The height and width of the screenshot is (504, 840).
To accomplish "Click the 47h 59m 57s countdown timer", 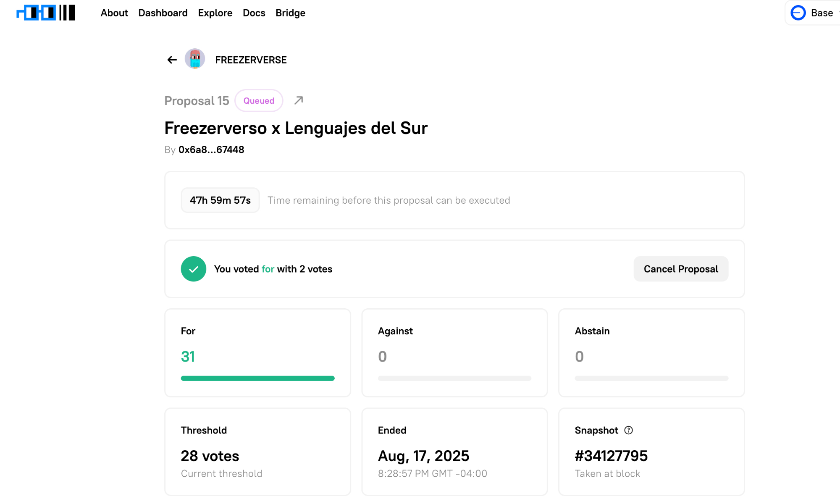I will tap(220, 200).
